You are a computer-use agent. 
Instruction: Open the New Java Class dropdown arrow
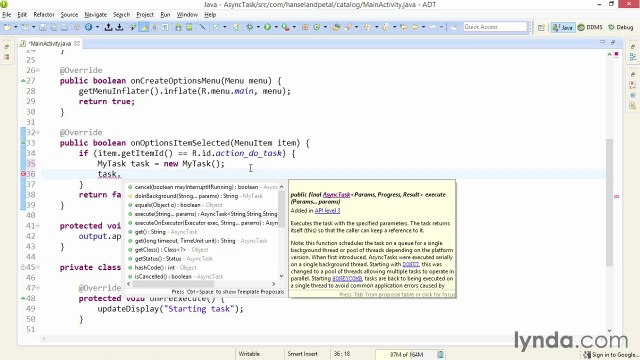(x=325, y=27)
